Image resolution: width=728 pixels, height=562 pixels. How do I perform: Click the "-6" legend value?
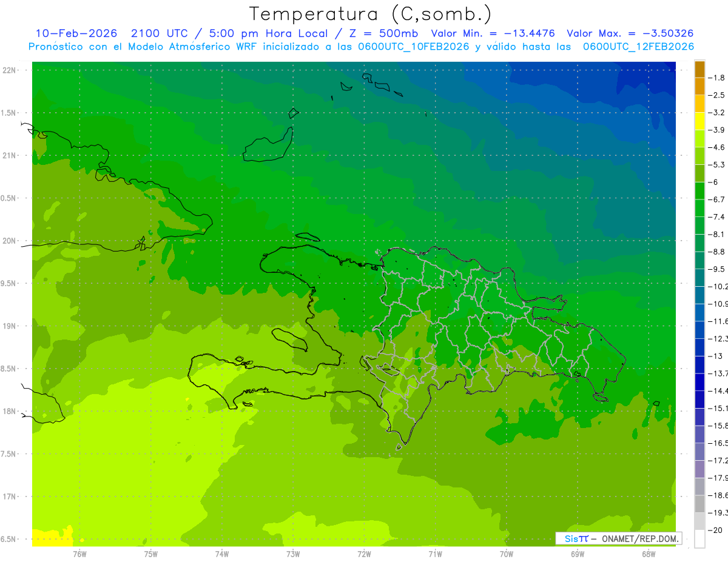coord(713,182)
